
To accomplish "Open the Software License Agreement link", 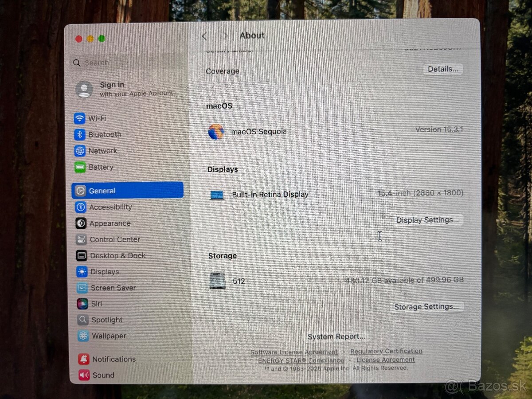I will point(293,351).
